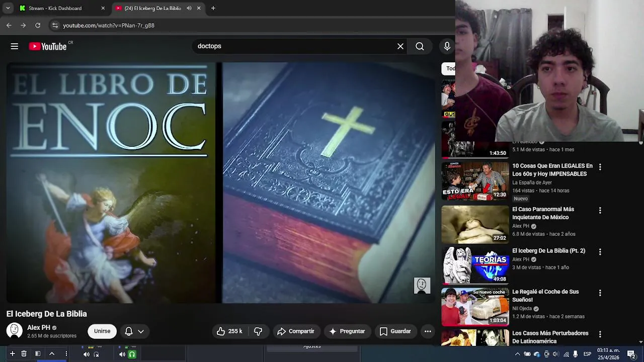Clear the search box text

(x=400, y=46)
